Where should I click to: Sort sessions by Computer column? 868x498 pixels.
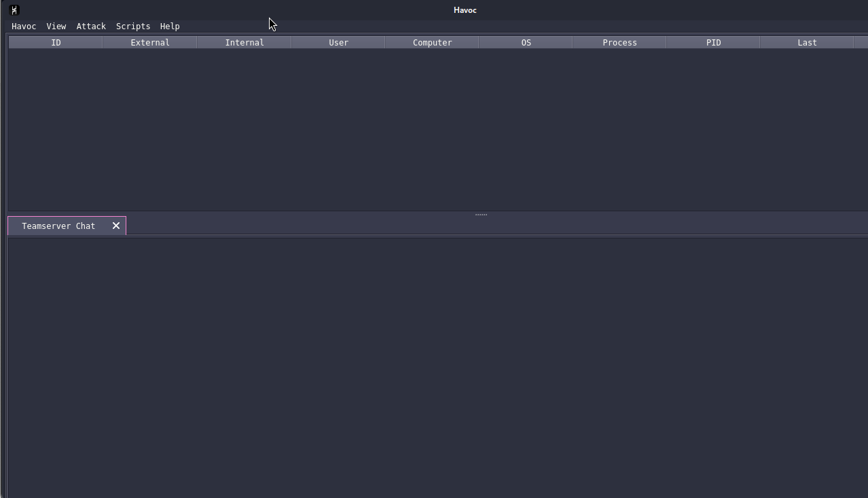click(432, 43)
